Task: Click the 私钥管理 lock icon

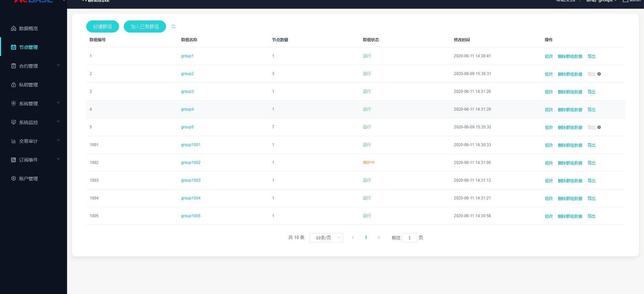Action: (x=13, y=85)
